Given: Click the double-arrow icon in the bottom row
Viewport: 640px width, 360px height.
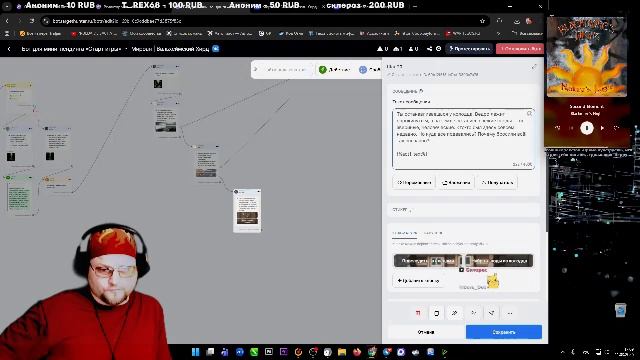Looking at the screenshot, I should click(455, 313).
